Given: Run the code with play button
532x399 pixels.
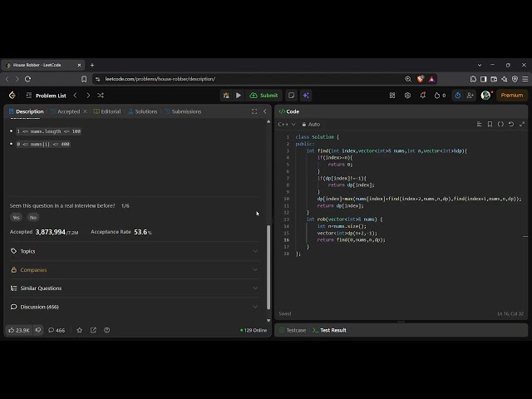Looking at the screenshot, I should pos(239,96).
